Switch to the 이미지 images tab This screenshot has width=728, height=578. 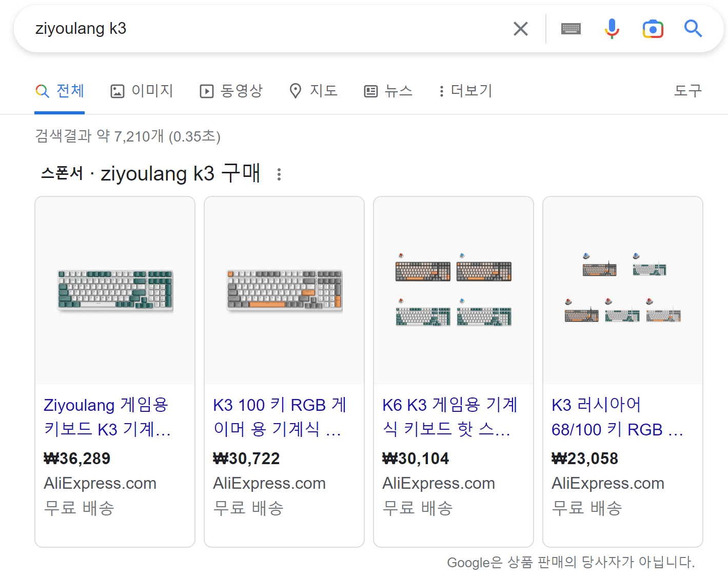pyautogui.click(x=142, y=91)
